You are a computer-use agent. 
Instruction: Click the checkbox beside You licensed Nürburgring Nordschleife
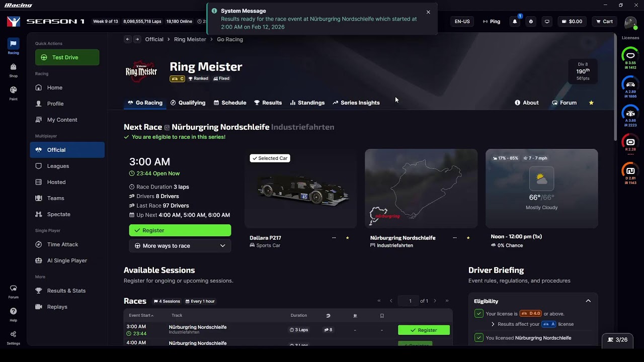click(x=479, y=338)
